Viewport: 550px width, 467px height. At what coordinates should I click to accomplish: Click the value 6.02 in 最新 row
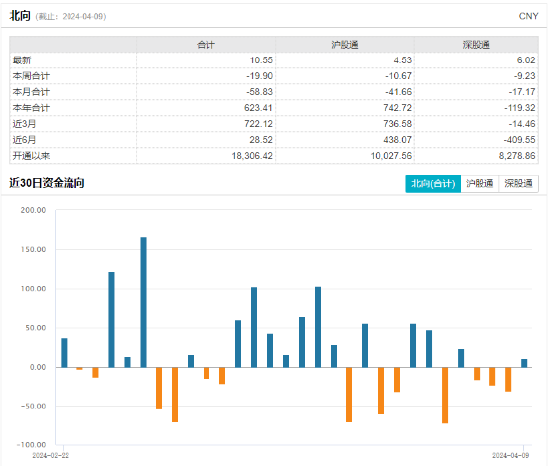[526, 60]
